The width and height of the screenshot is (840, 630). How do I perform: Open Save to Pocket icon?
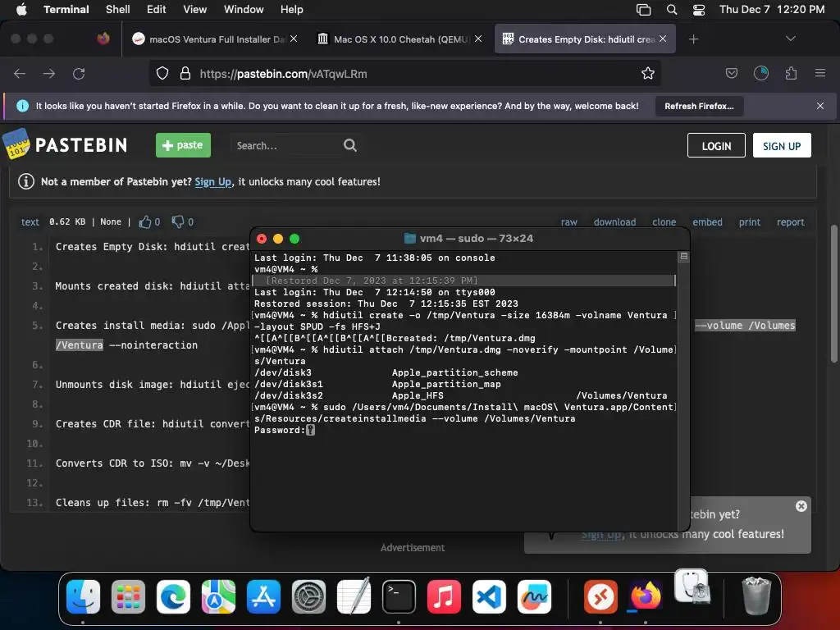(732, 73)
